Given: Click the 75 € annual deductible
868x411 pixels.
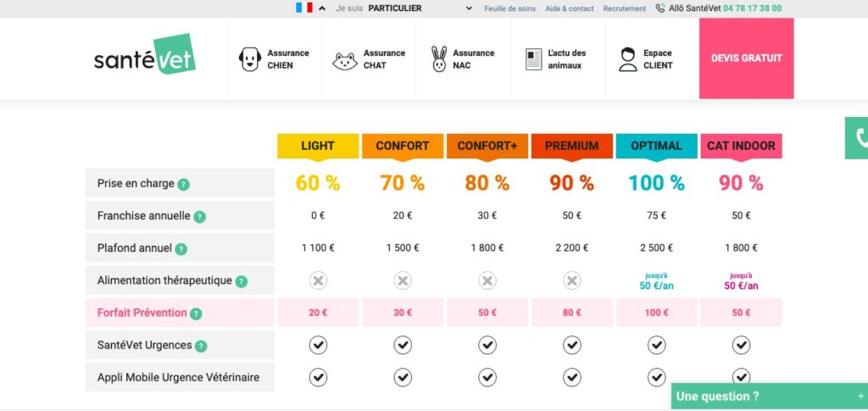Looking at the screenshot, I should coord(657,216).
